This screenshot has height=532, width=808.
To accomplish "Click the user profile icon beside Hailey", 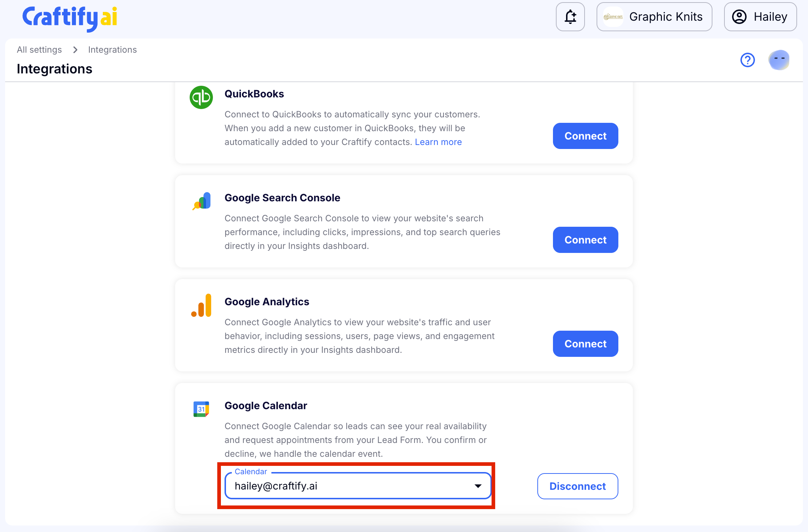I will click(739, 17).
